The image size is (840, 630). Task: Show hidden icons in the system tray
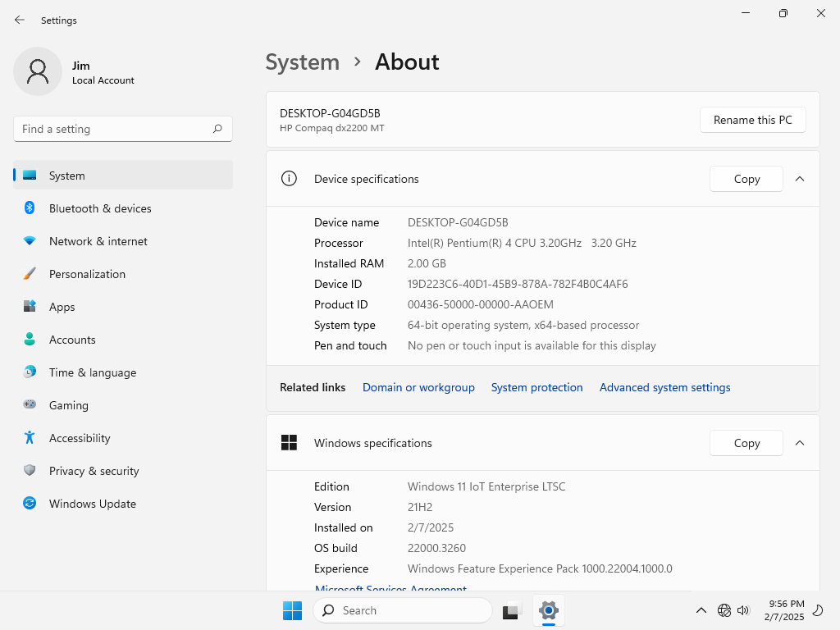click(701, 610)
